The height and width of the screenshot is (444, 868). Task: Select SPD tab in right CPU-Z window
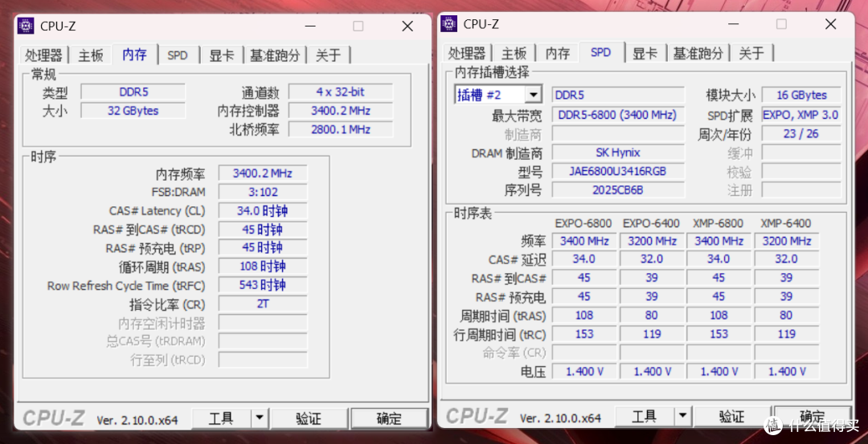[601, 52]
